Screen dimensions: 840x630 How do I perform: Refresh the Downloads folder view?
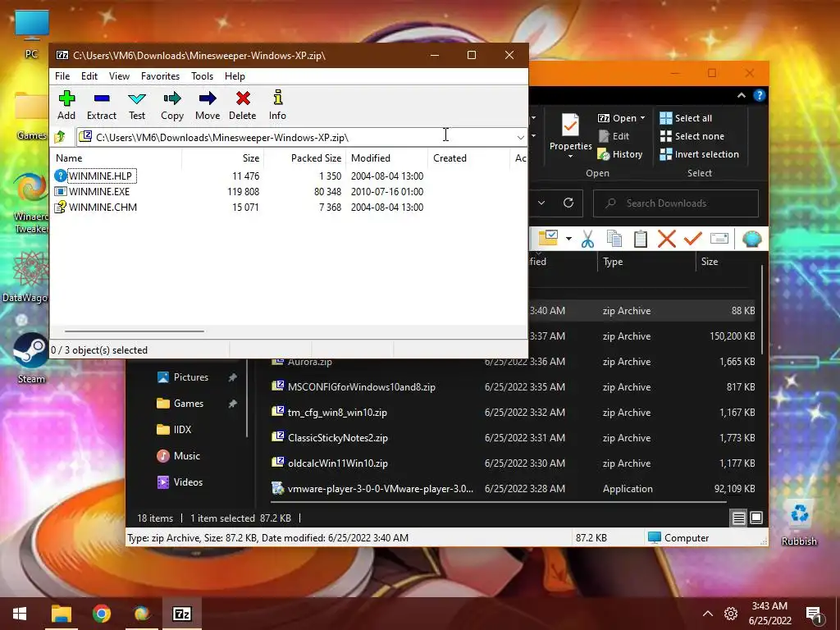568,203
